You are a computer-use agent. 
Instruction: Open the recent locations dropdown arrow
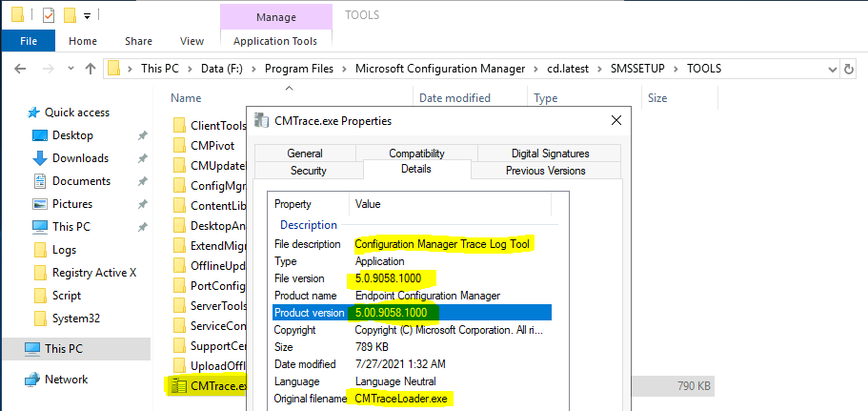pos(71,69)
